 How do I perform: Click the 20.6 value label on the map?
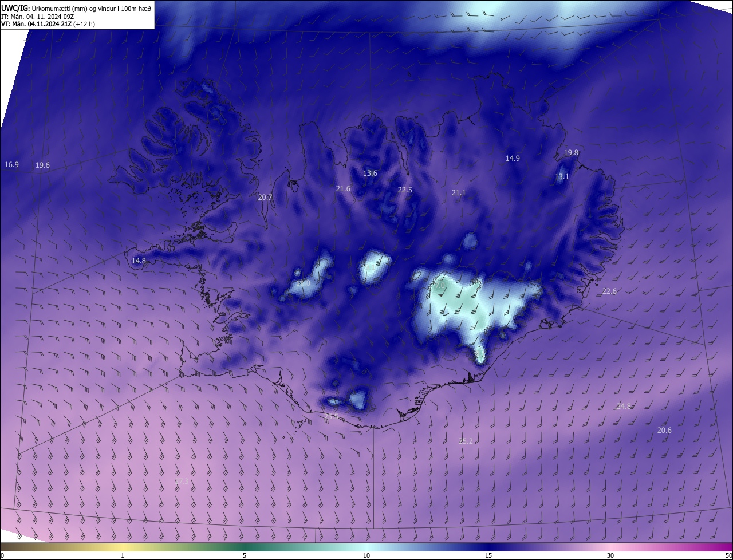[664, 431]
